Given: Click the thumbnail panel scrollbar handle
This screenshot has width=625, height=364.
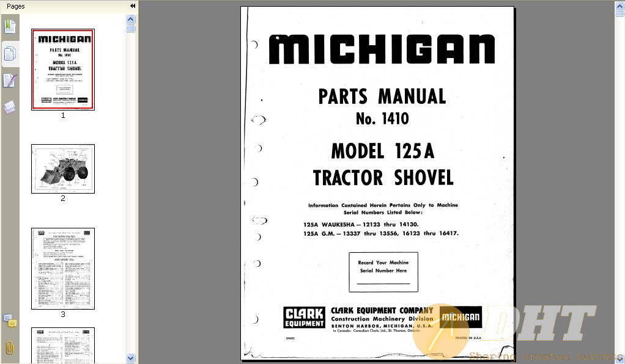Looking at the screenshot, I should [x=130, y=28].
